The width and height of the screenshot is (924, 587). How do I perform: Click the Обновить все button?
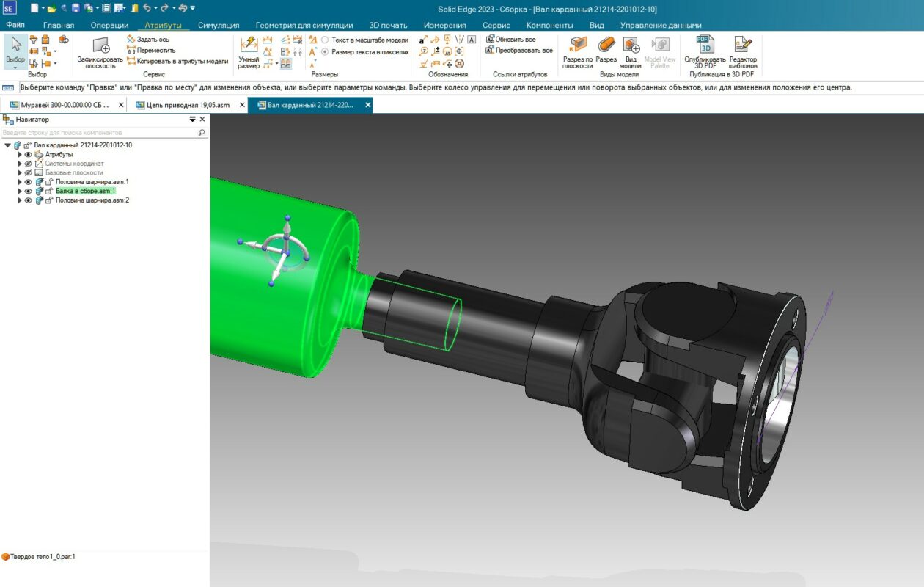(514, 40)
